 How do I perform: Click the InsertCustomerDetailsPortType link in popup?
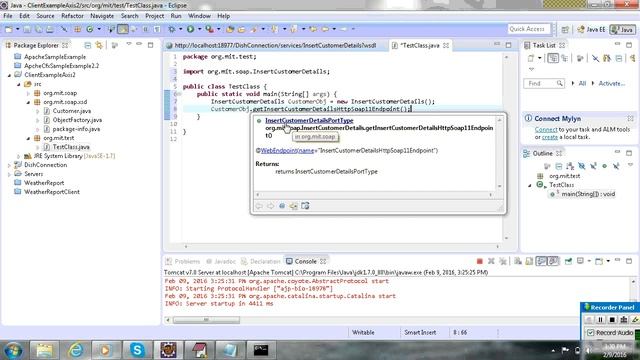click(x=309, y=120)
